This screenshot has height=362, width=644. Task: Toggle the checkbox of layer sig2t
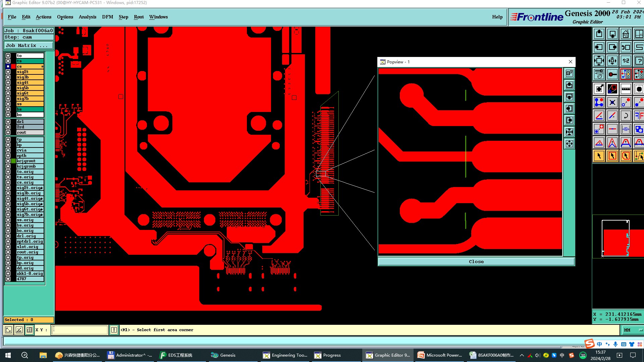point(8,72)
